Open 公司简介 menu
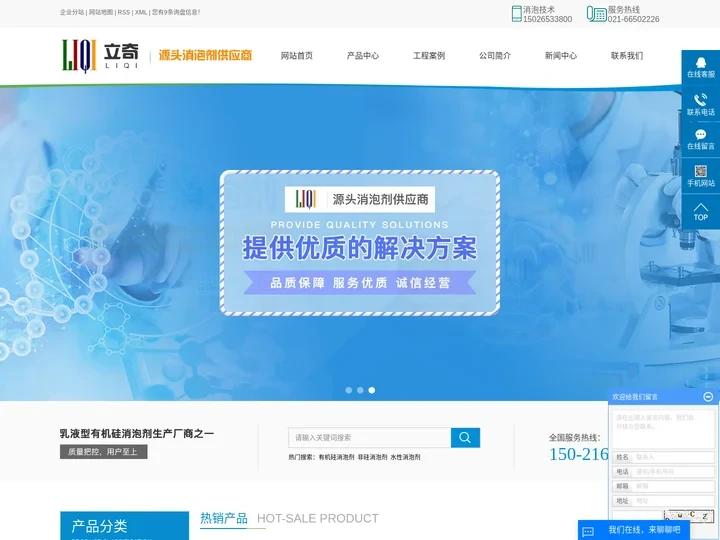Image resolution: width=720 pixels, height=540 pixels. pos(495,56)
